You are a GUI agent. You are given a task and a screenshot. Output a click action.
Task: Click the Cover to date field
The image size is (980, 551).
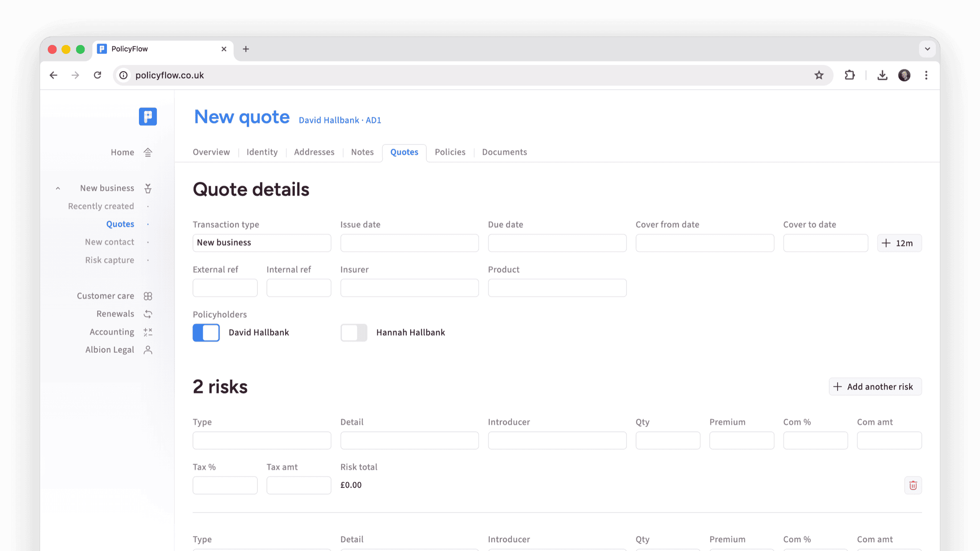(825, 243)
